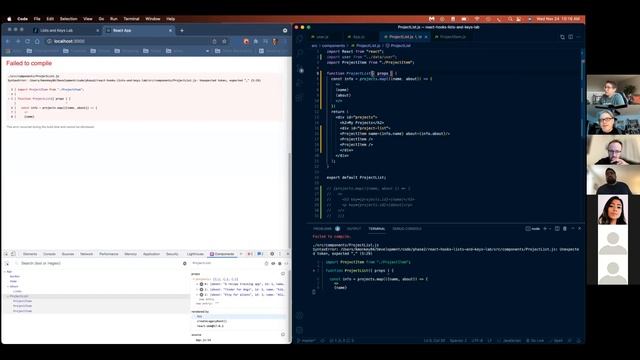Click React component search field
This screenshot has height=360, width=640.
coord(98,264)
